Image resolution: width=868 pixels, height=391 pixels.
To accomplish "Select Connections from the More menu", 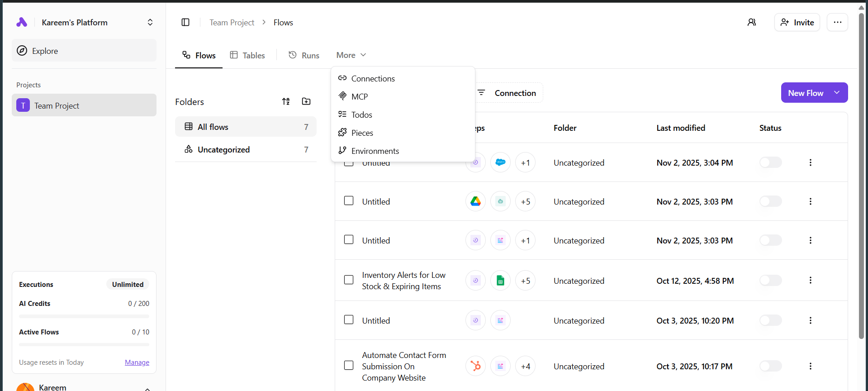I will point(373,79).
